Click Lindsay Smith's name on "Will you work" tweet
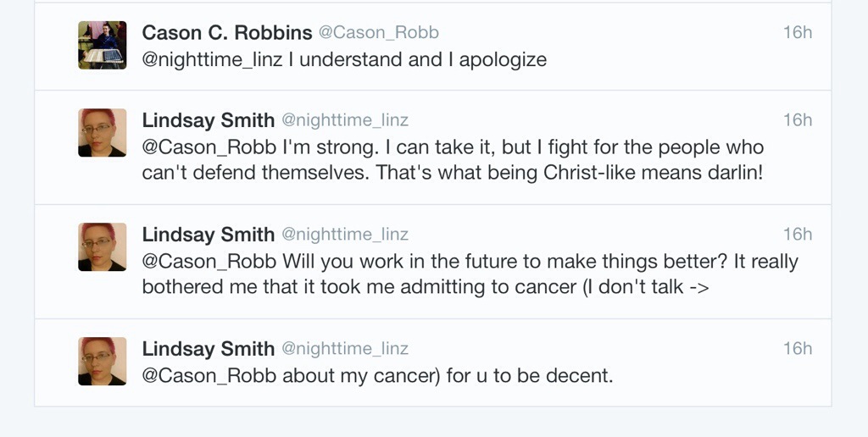Image resolution: width=868 pixels, height=437 pixels. [x=208, y=235]
